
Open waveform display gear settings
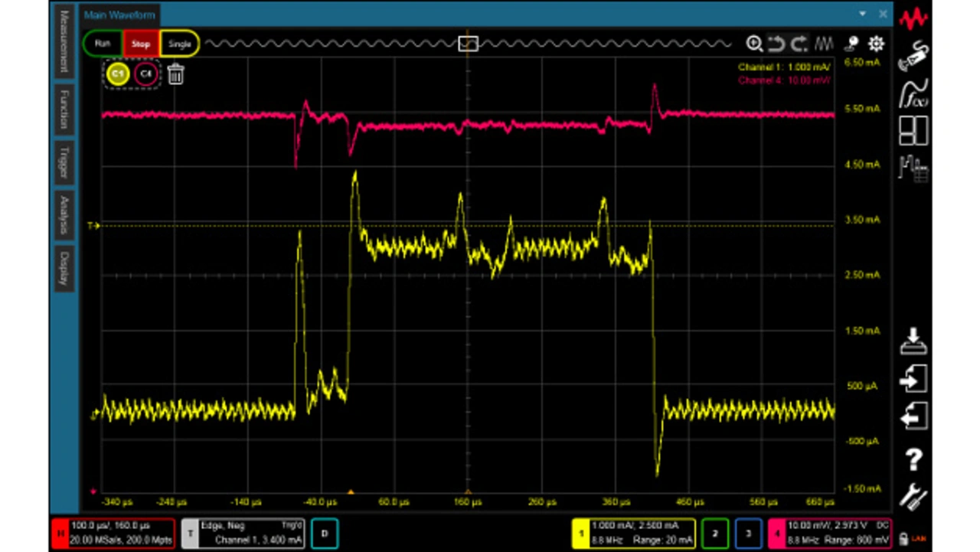point(876,44)
